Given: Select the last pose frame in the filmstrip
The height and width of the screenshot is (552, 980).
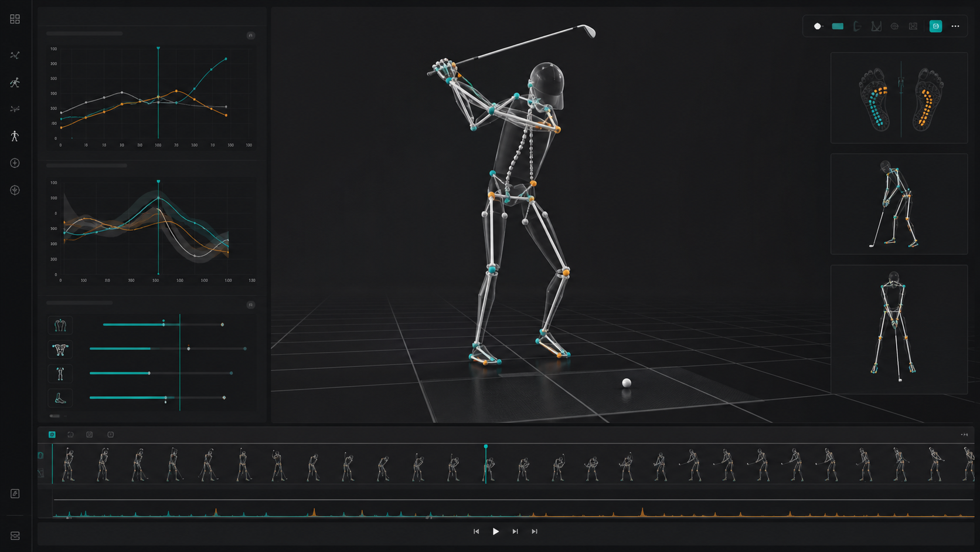Looking at the screenshot, I should [x=968, y=464].
